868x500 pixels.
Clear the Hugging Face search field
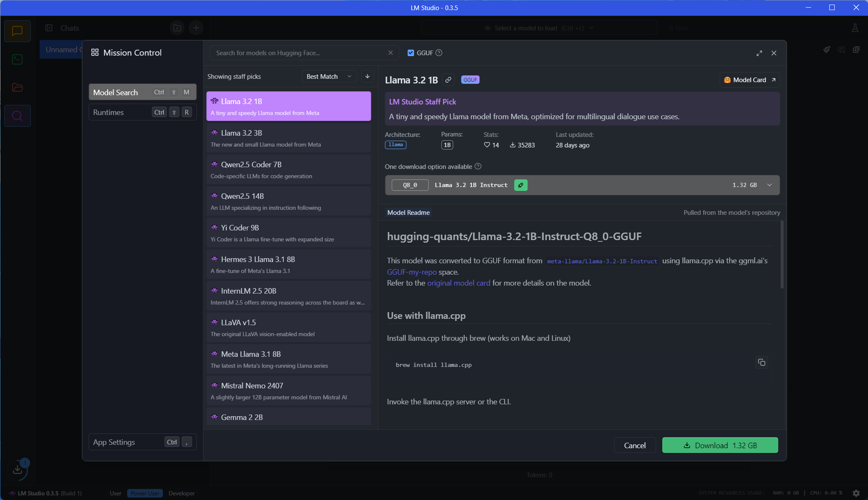pyautogui.click(x=391, y=53)
